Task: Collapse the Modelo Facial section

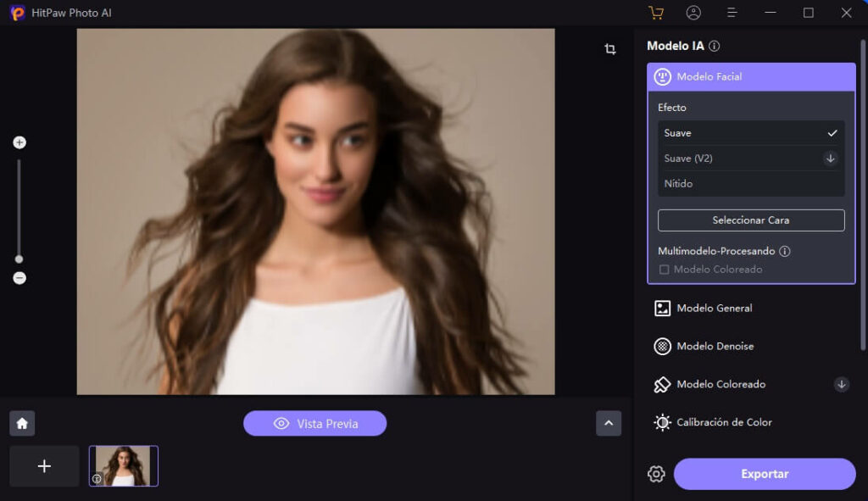Action: click(750, 76)
